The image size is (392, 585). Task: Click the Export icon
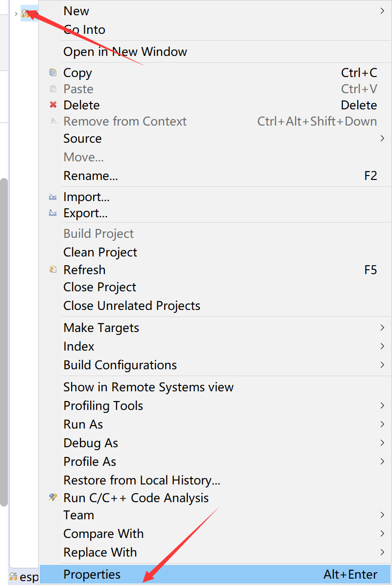tap(53, 213)
